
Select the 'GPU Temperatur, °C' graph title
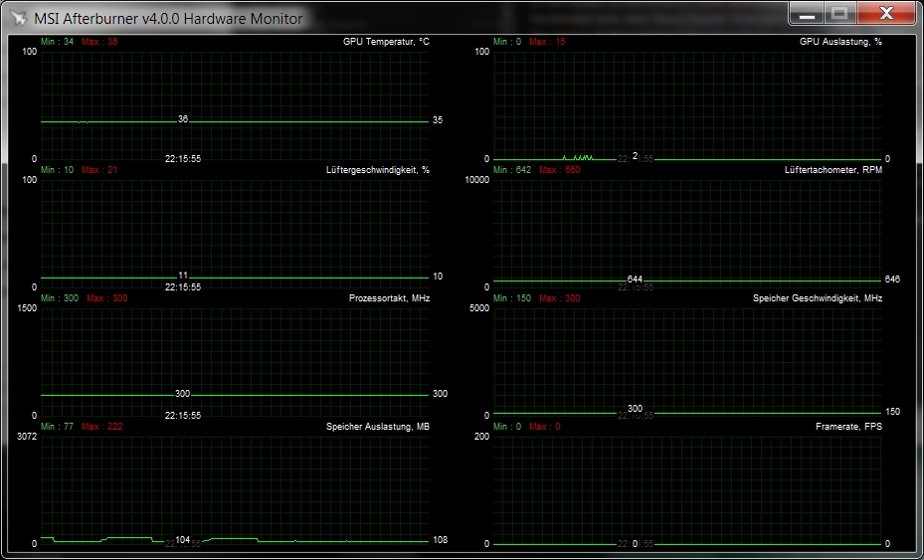[386, 42]
